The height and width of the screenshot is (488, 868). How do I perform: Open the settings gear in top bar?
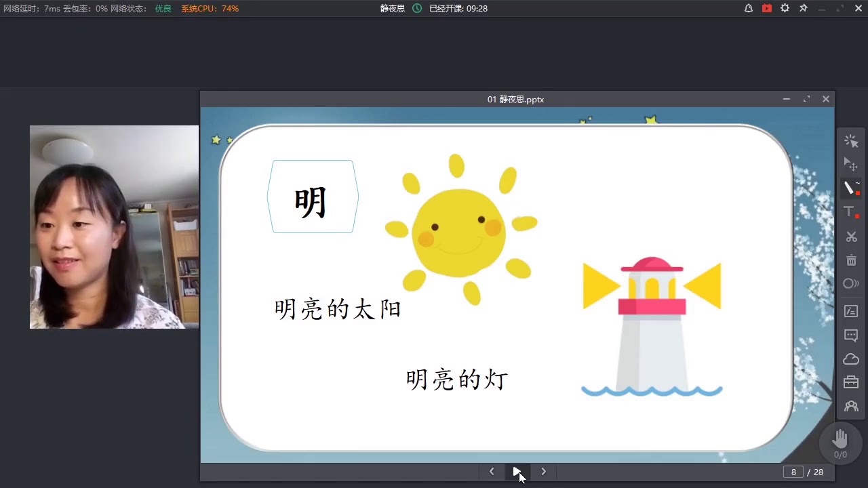pyautogui.click(x=785, y=9)
